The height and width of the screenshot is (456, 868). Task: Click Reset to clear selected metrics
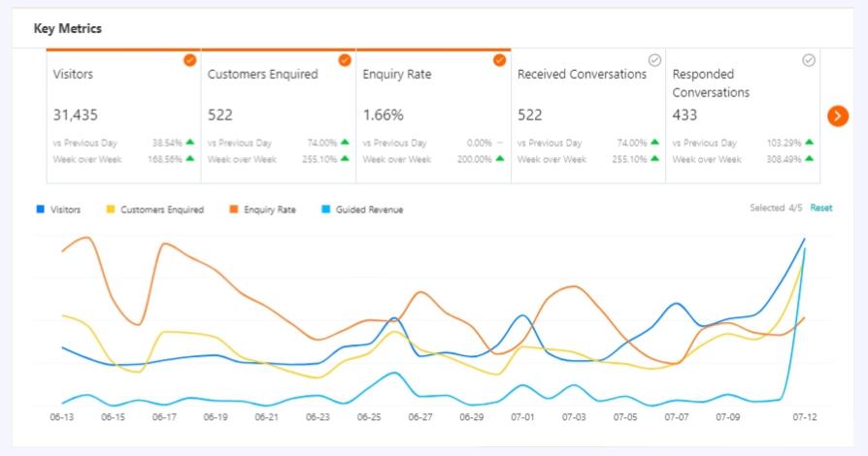click(821, 208)
